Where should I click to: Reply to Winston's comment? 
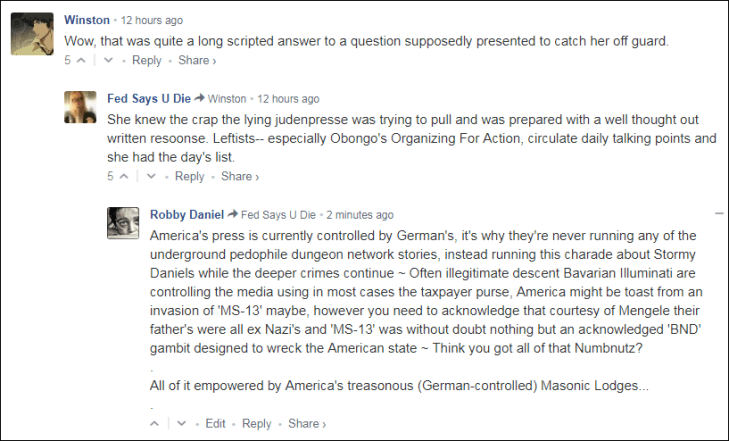pos(146,61)
